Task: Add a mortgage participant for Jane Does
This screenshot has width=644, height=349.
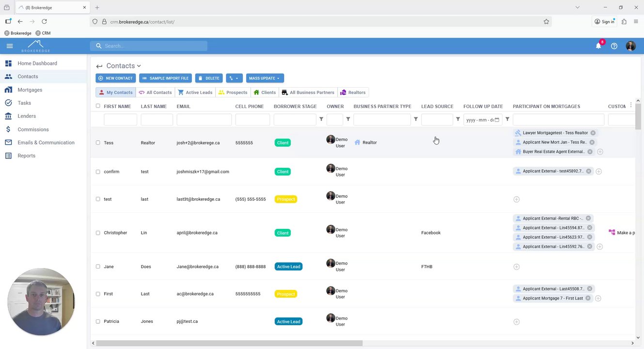Action: [517, 267]
